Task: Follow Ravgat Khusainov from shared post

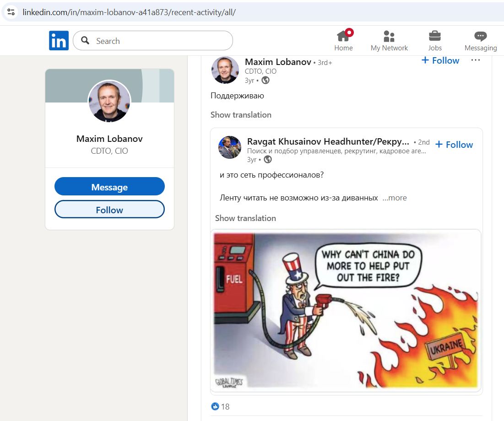Action: click(x=454, y=145)
